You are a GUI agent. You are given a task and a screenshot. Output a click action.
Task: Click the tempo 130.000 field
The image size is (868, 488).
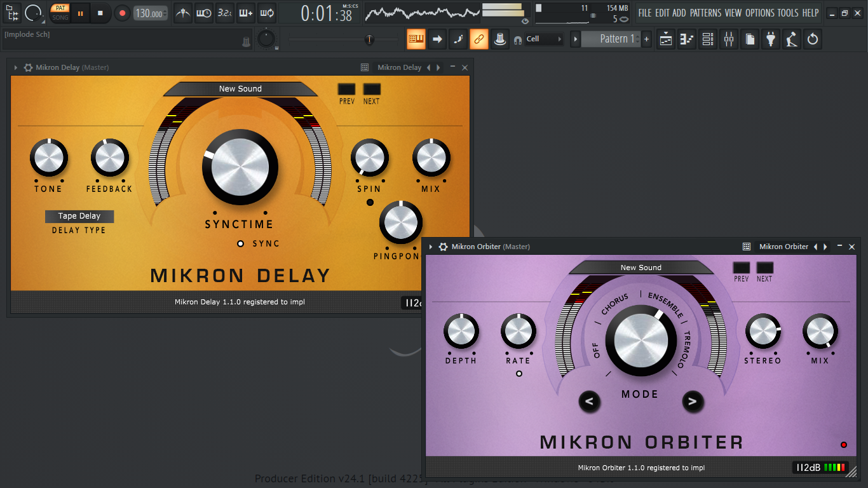coord(151,13)
